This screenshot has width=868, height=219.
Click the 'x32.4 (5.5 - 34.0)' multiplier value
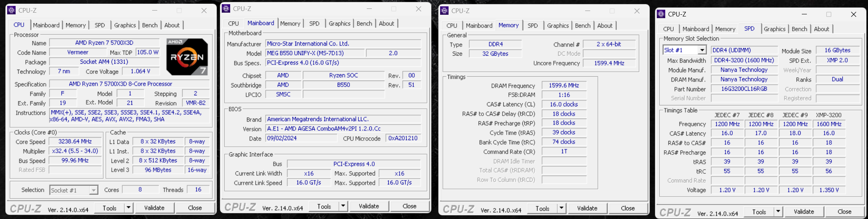tap(75, 151)
